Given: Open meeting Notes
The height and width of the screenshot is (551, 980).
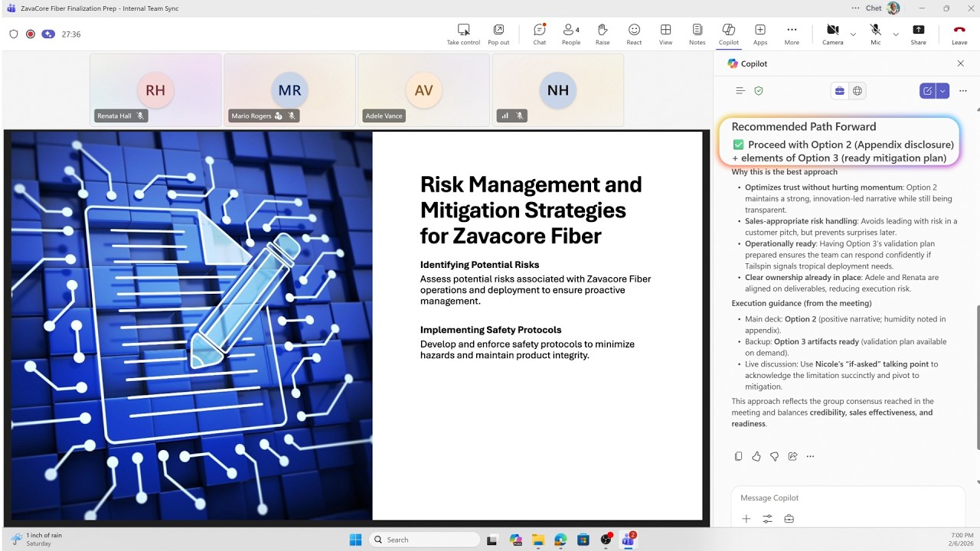Looking at the screenshot, I should (x=697, y=34).
